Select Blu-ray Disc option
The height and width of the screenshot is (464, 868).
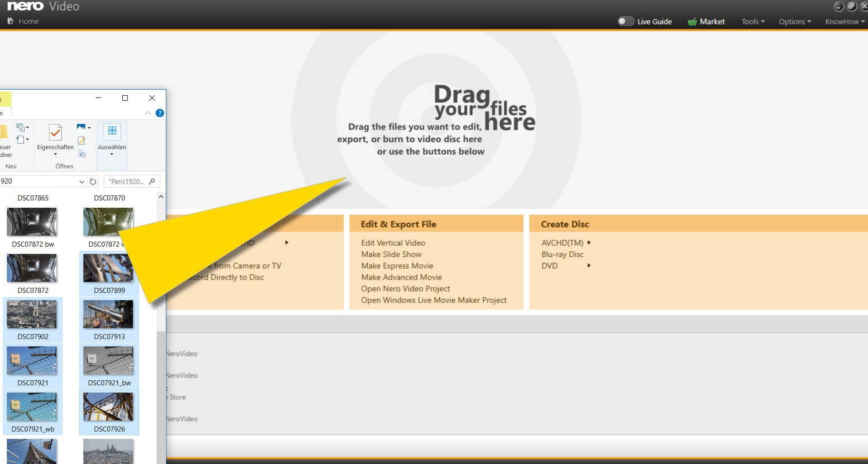[x=562, y=254]
